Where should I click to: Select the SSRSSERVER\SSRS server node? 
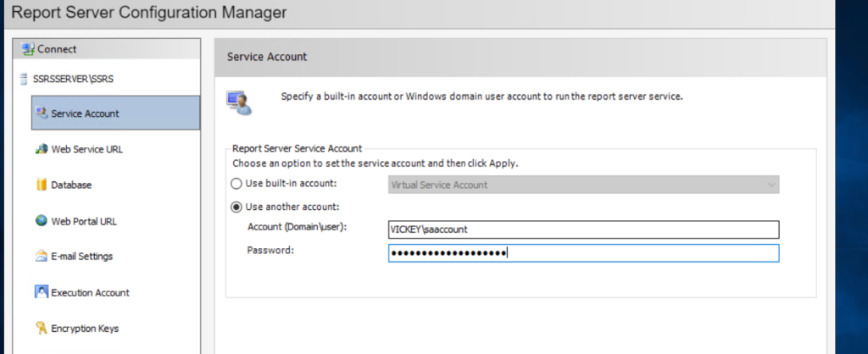(73, 79)
